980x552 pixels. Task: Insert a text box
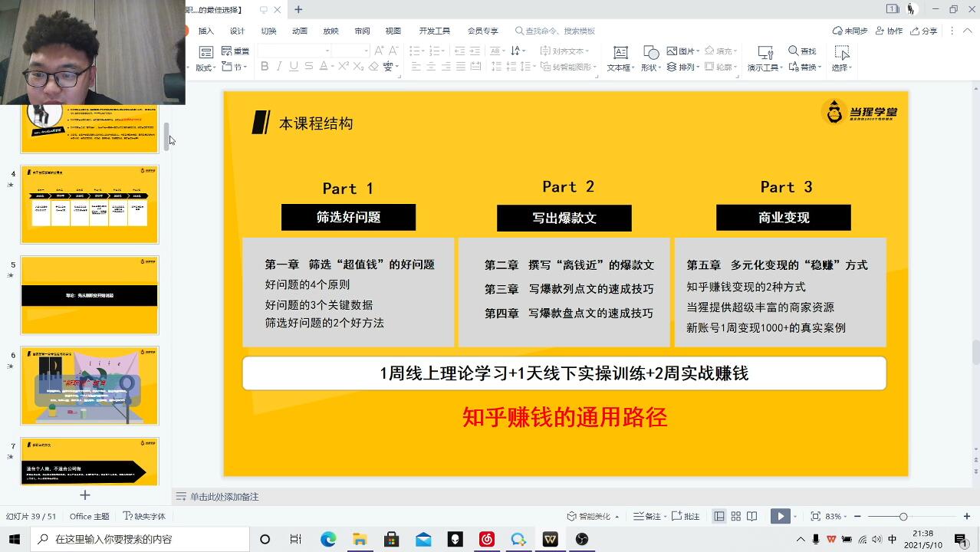620,58
